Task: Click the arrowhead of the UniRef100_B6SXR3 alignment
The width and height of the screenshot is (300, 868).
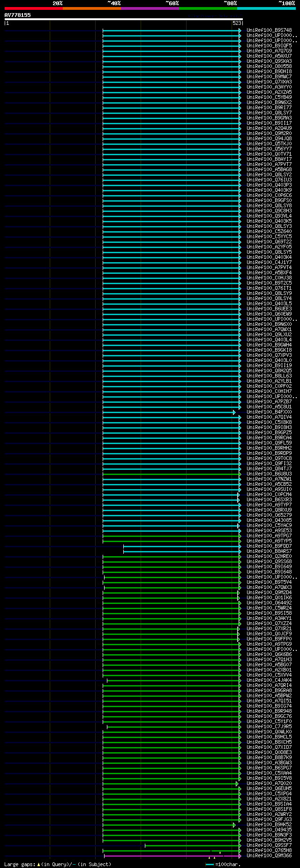Action: coord(238,500)
